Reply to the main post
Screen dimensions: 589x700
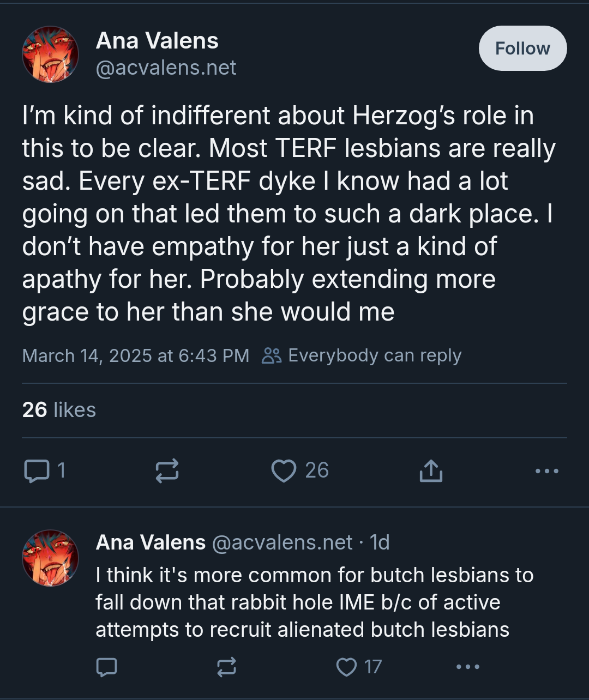point(37,470)
